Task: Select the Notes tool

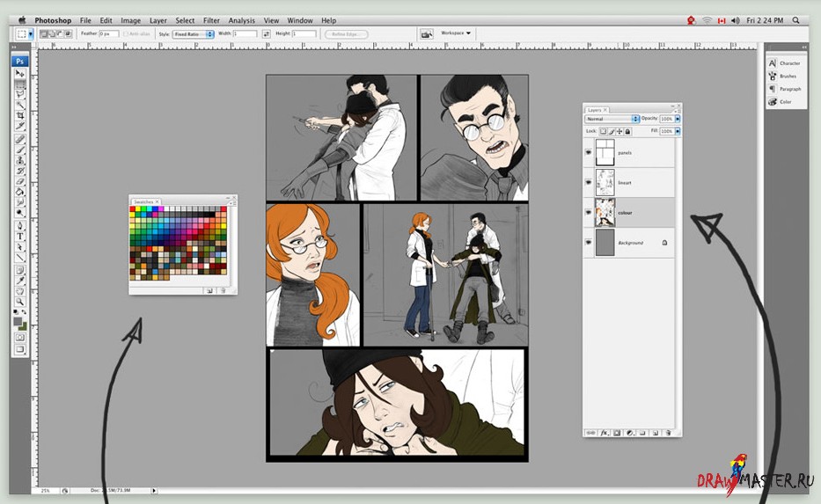Action: [20, 270]
